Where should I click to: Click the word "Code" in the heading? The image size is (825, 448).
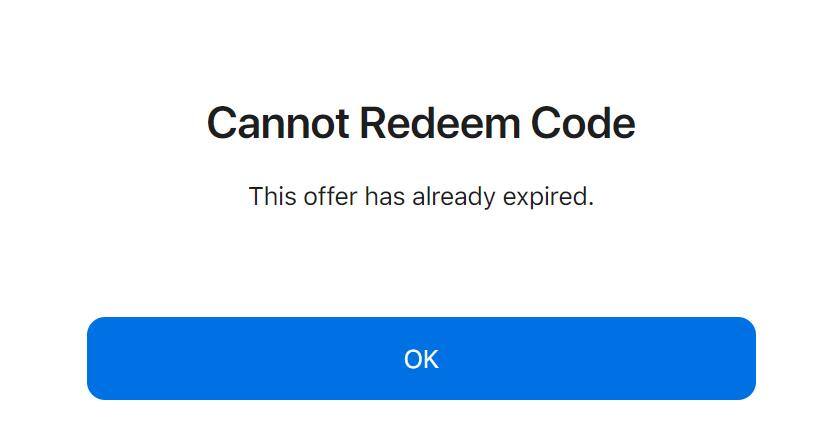(583, 123)
